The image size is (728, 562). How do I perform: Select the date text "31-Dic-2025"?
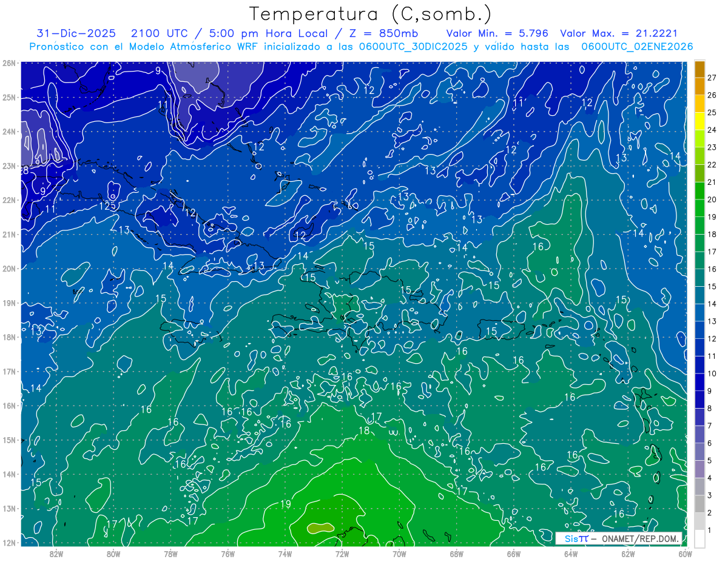[75, 33]
